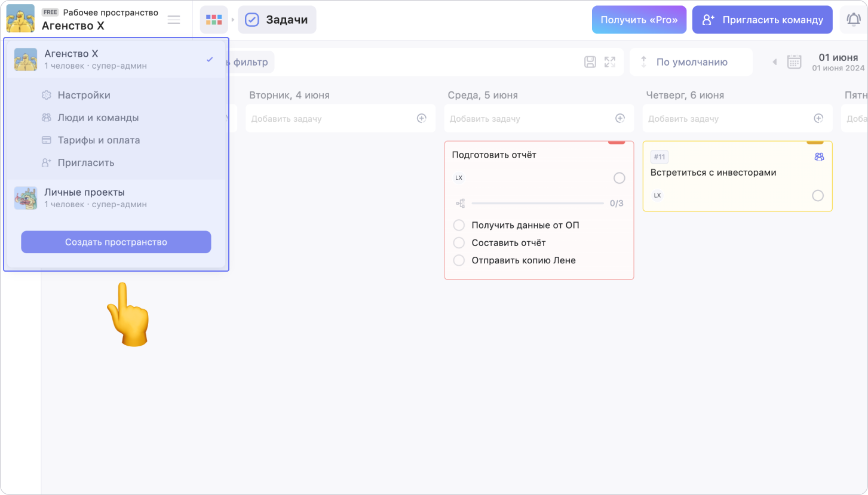Open Настройки in workspace menu
Viewport: 868px width, 495px height.
(84, 95)
